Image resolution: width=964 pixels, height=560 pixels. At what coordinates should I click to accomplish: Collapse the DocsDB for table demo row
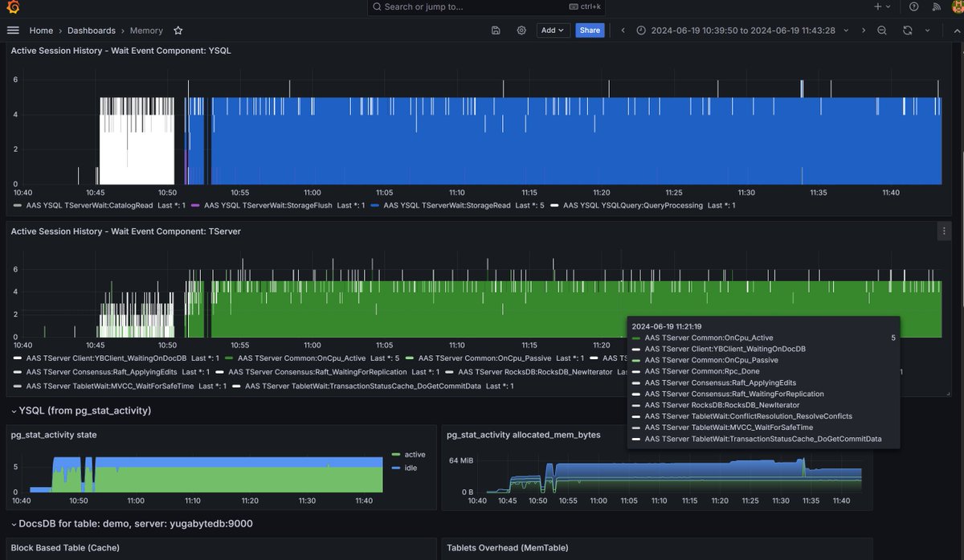131,524
